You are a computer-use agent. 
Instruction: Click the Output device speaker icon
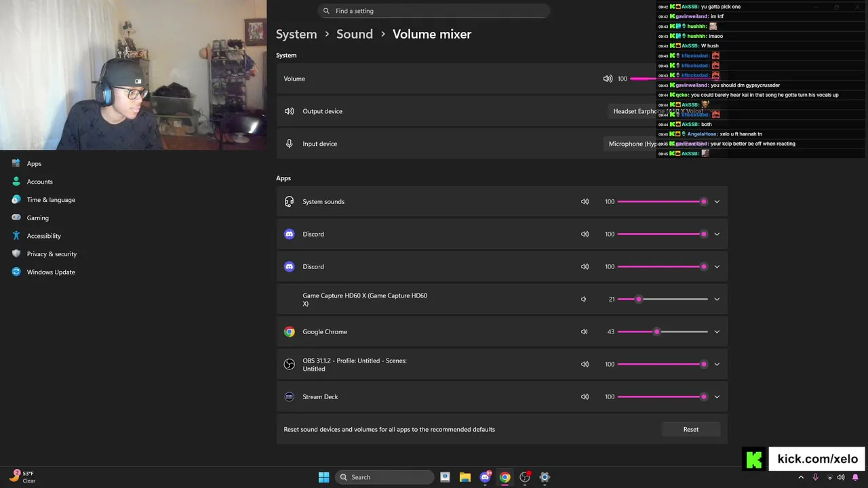click(x=290, y=111)
